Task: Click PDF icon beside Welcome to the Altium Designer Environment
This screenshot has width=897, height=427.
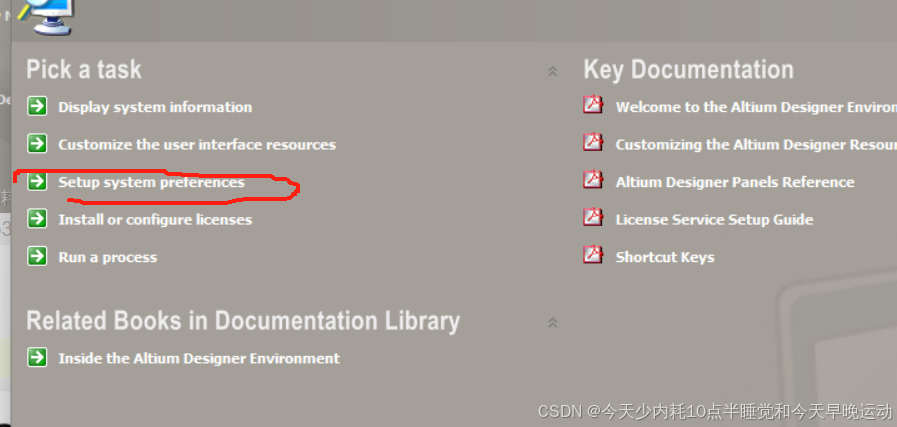Action: click(x=593, y=105)
